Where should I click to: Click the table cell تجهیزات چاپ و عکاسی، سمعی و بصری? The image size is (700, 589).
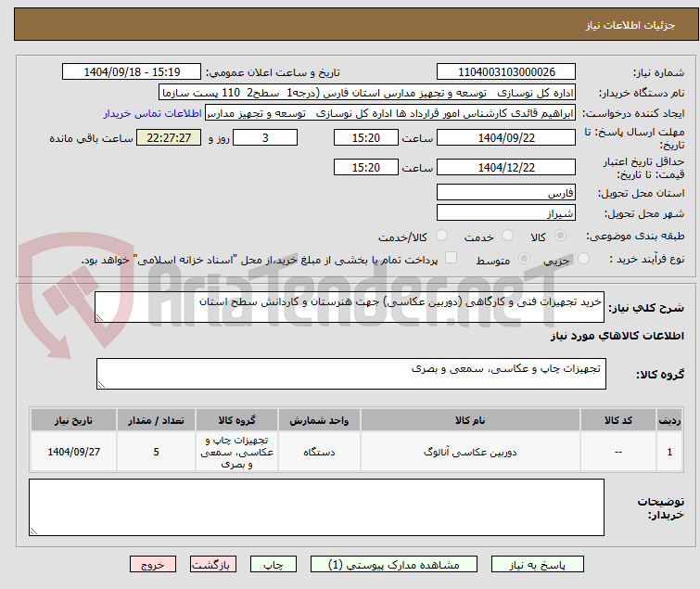[x=236, y=452]
